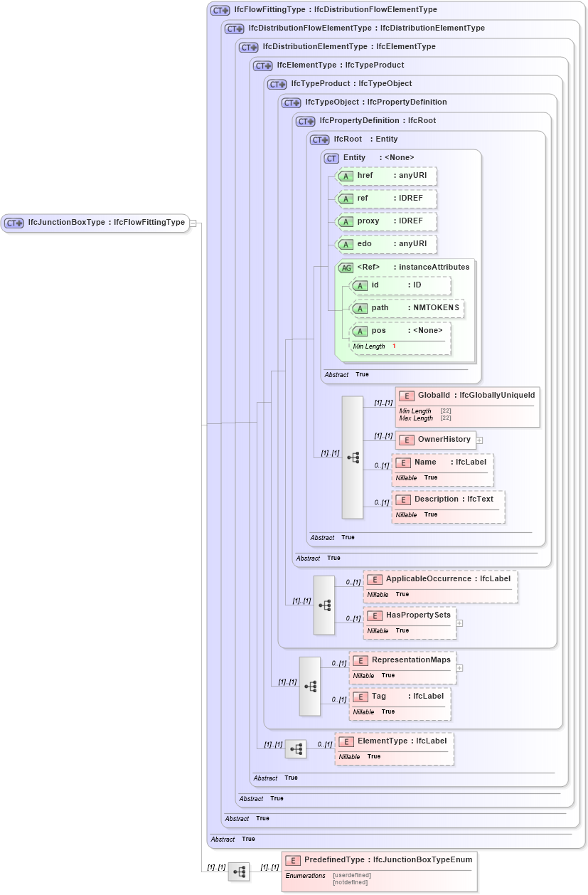588x895 pixels.
Task: Select the attribute icon for ref
Action: point(348,198)
